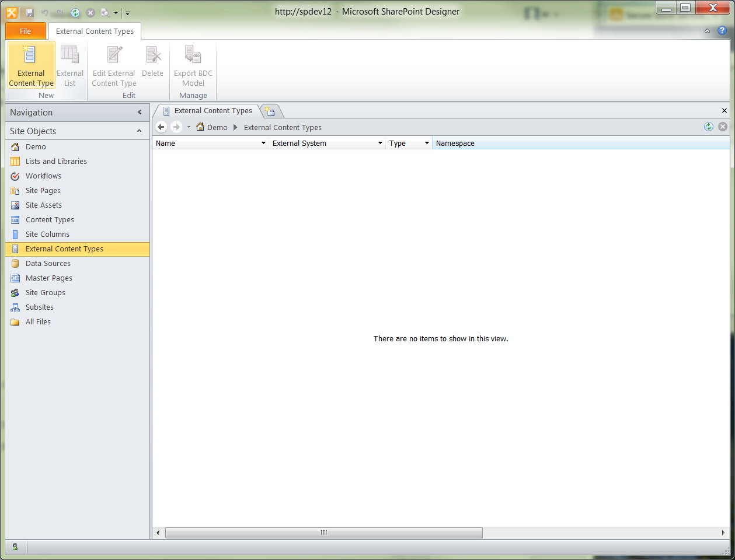Minimize the ribbon with the caret icon
Viewport: 735px width, 560px height.
(x=707, y=31)
